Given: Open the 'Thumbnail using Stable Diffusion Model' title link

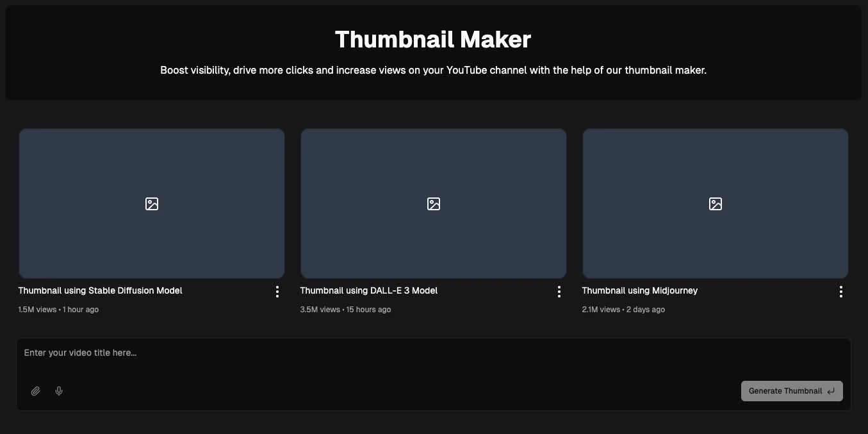Looking at the screenshot, I should click(99, 290).
